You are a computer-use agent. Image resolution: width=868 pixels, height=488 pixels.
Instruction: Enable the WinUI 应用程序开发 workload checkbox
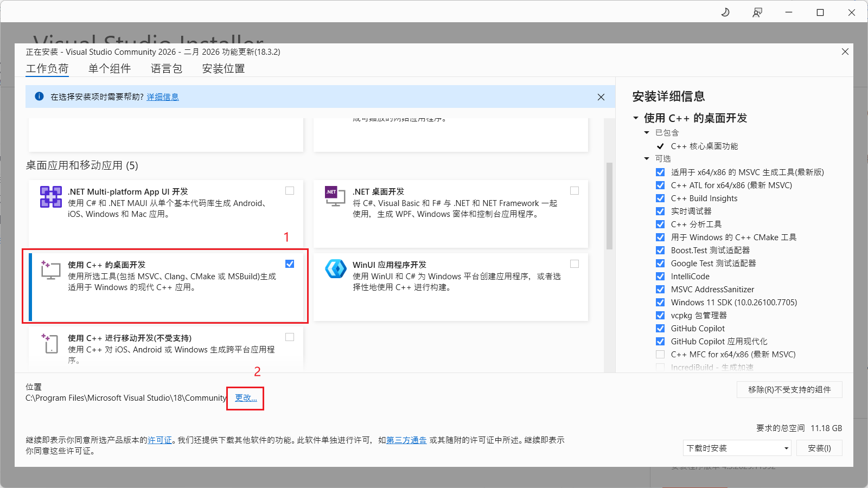pyautogui.click(x=575, y=264)
